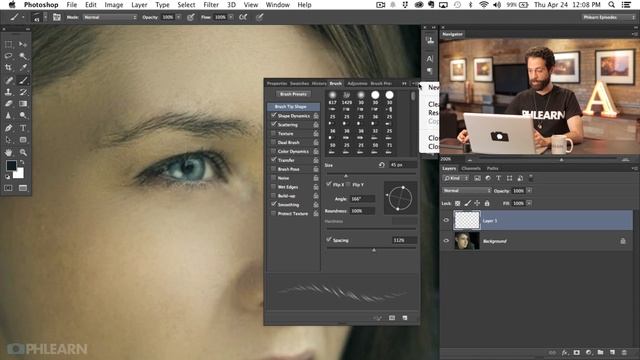
Task: Select the Hand tool
Action: pyautogui.click(x=8, y=152)
